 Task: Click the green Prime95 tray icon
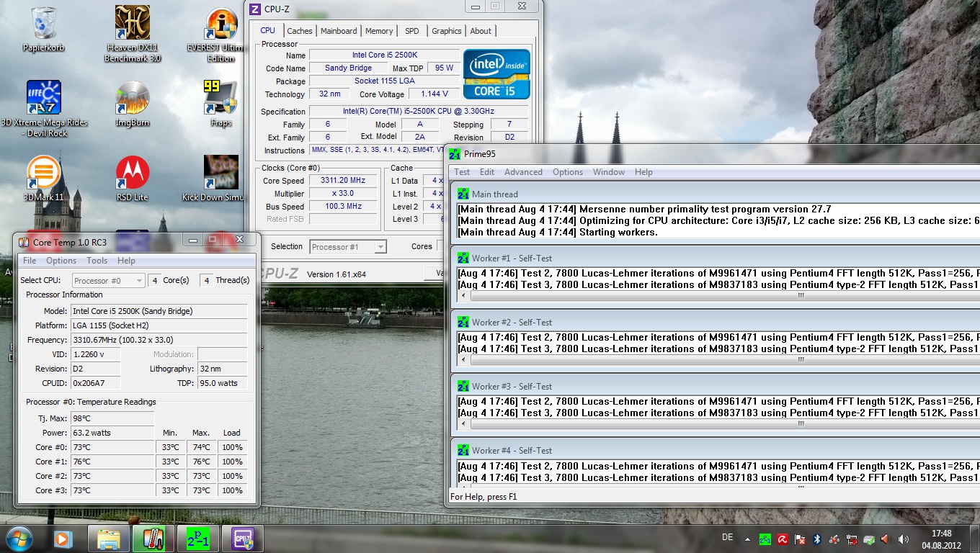click(x=765, y=539)
